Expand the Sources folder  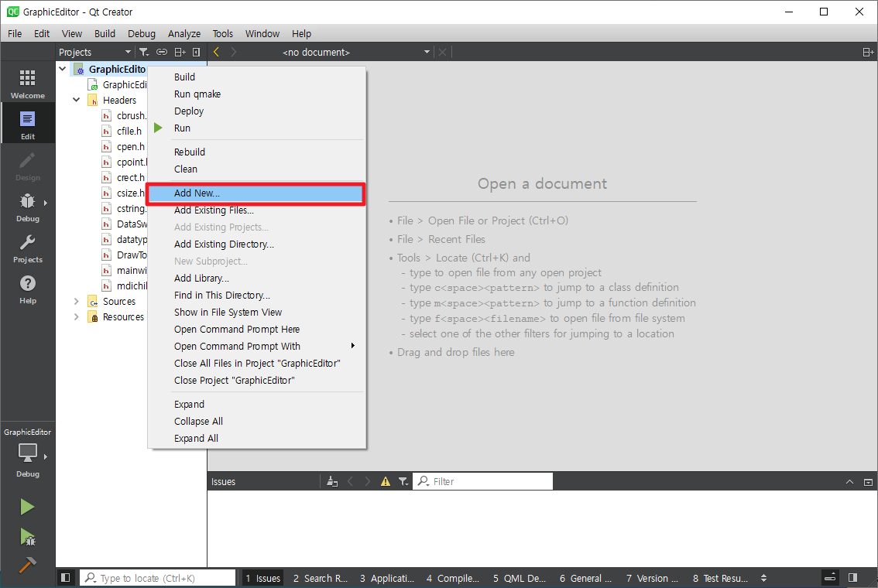tap(76, 301)
